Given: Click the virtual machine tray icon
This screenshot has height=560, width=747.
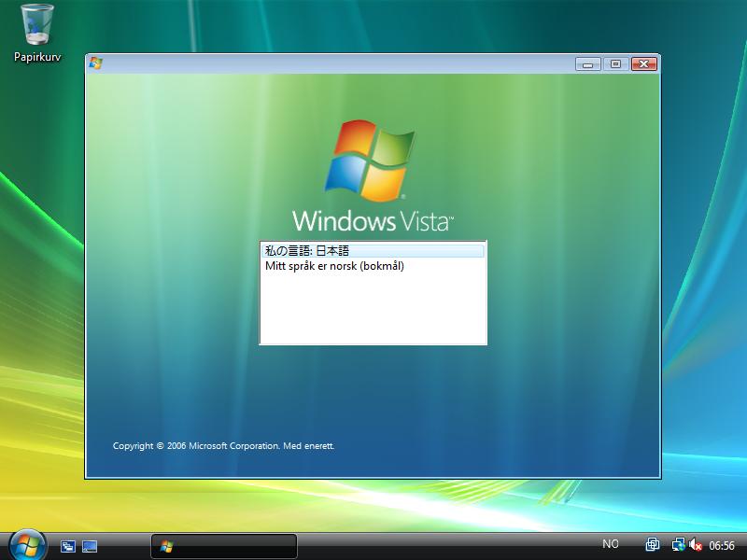Looking at the screenshot, I should tap(652, 544).
